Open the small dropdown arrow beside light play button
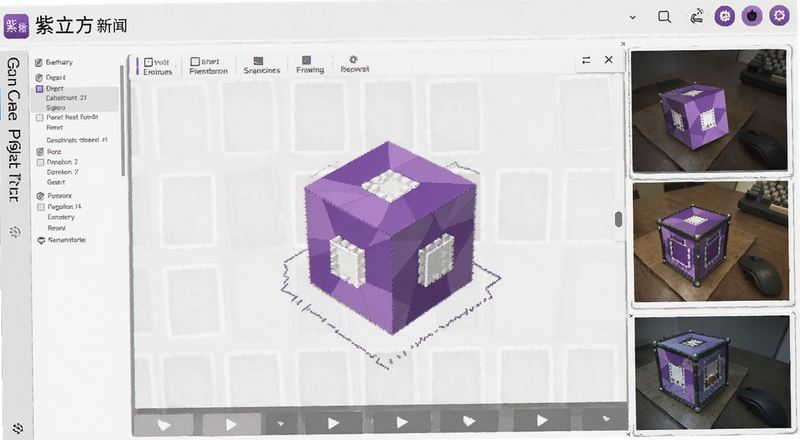Screen dimensions: 800x440 coord(280,424)
